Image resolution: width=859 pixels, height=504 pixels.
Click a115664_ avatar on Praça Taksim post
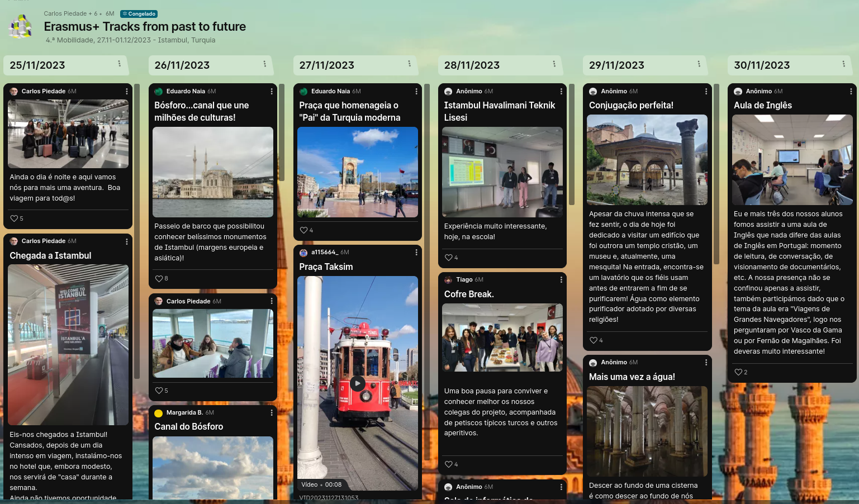click(303, 253)
